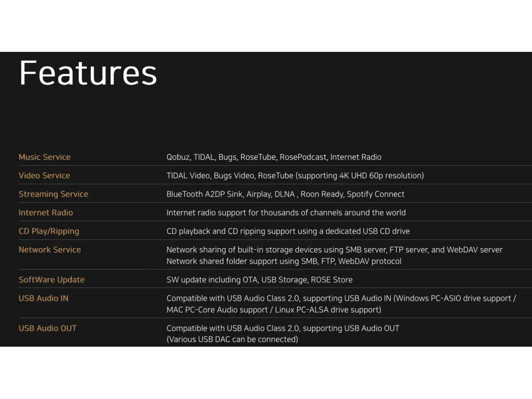Click the SW update including OTA text
Viewport: 532px width, 399px height.
click(x=260, y=280)
